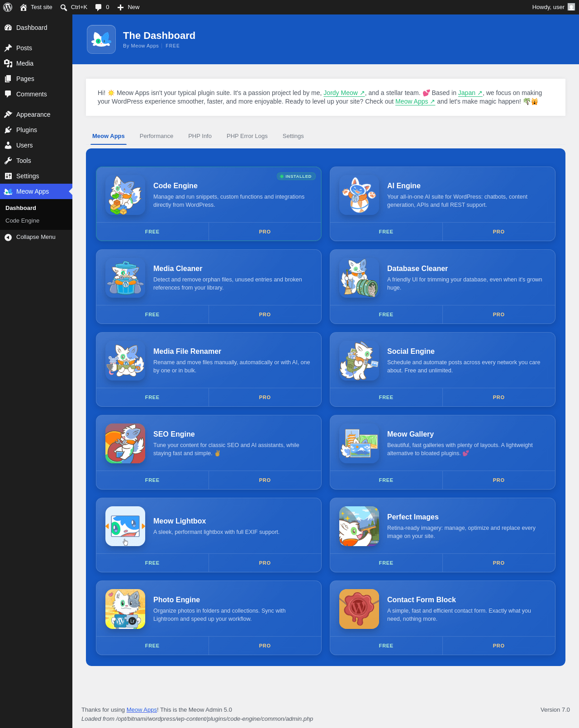Click the Media File Renamer plugin icon
Screen dimensions: 579x728
[125, 361]
